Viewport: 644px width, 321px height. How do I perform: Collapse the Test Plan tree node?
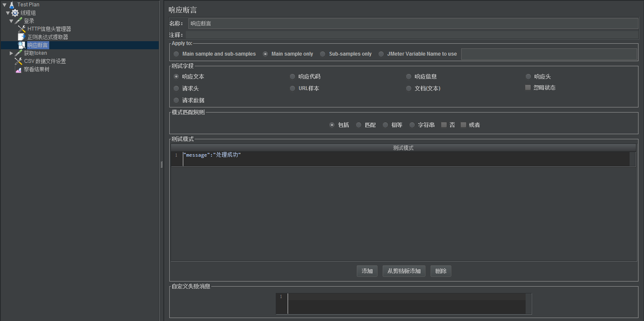pyautogui.click(x=4, y=5)
